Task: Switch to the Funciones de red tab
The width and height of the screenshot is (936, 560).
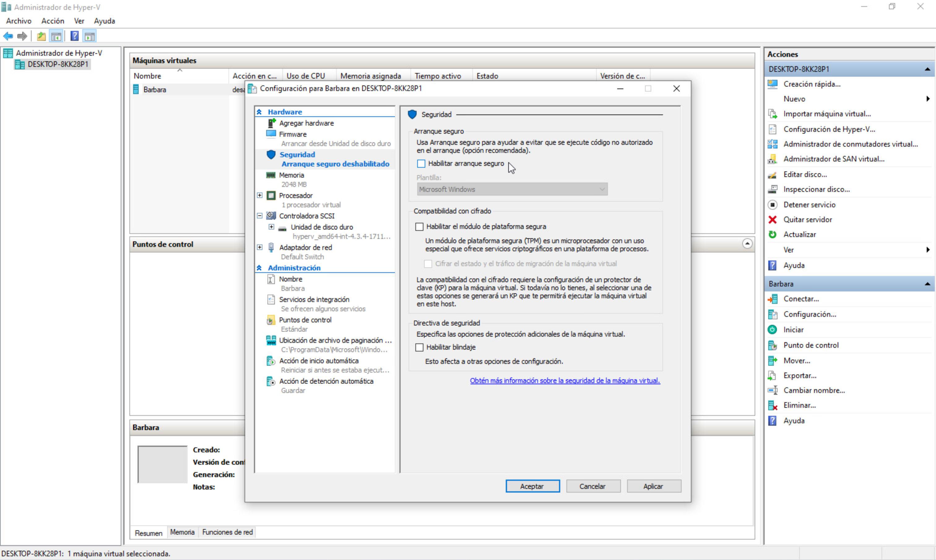Action: [227, 532]
